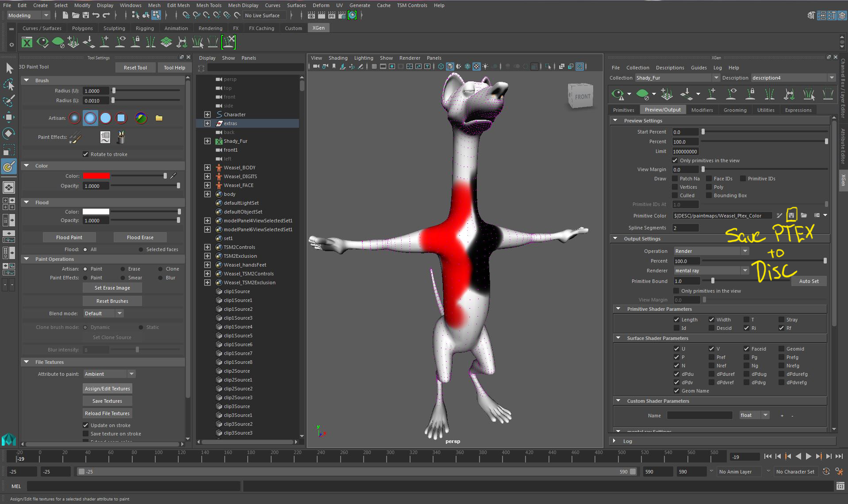
Task: Open the Generate menu
Action: [x=360, y=5]
